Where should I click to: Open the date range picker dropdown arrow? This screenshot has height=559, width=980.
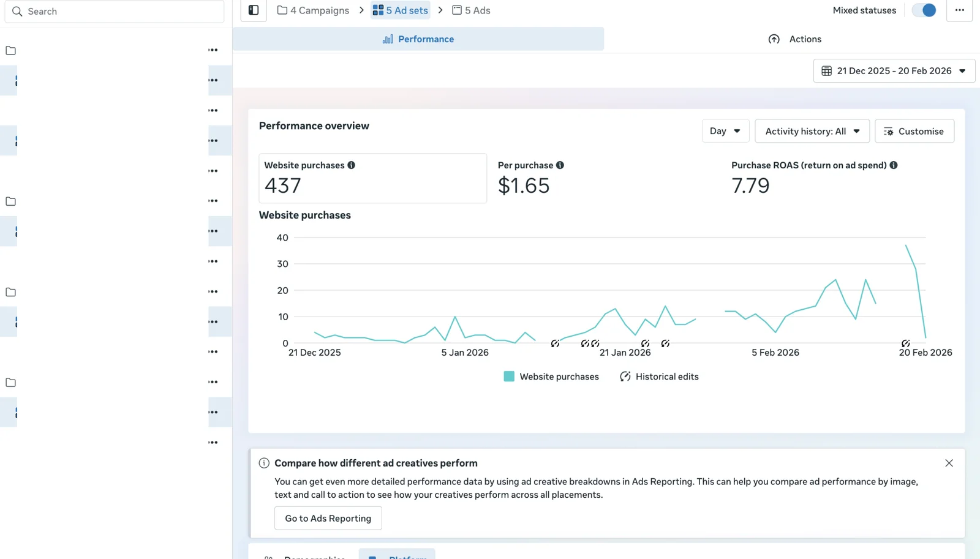pyautogui.click(x=962, y=71)
